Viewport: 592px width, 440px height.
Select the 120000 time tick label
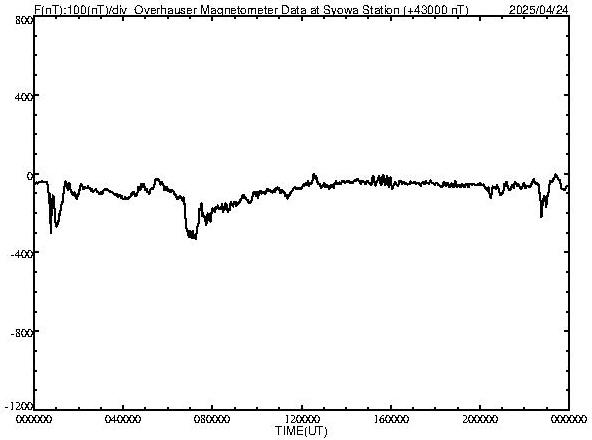[x=302, y=419]
